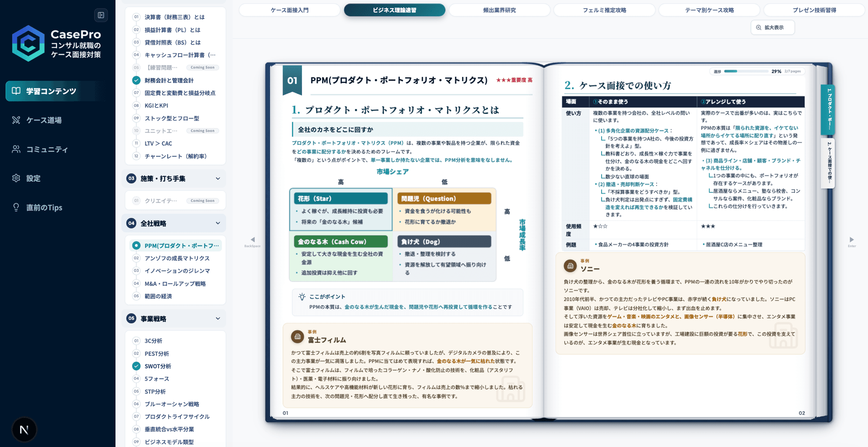Switch to フェルミ推定攻略 tab
868x447 pixels.
point(605,10)
